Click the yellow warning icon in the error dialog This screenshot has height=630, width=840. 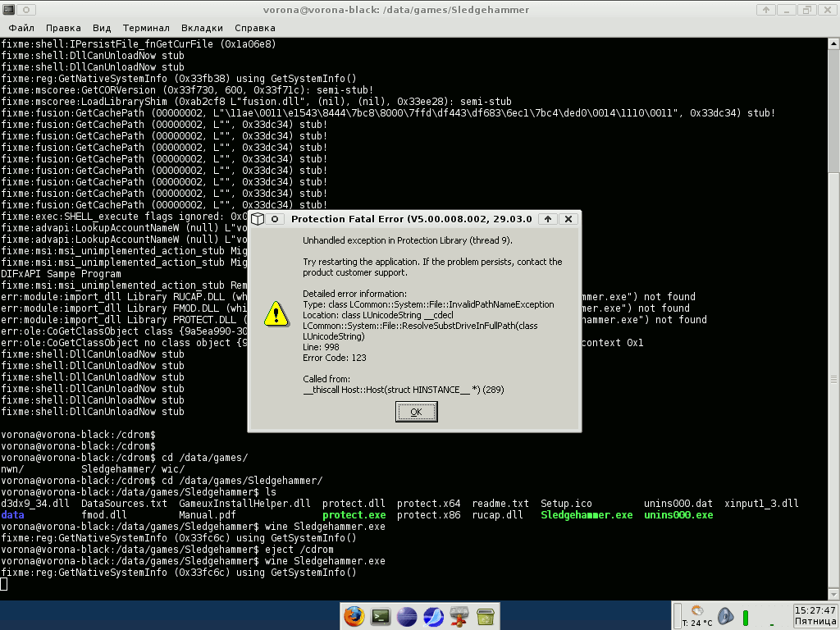(x=276, y=313)
